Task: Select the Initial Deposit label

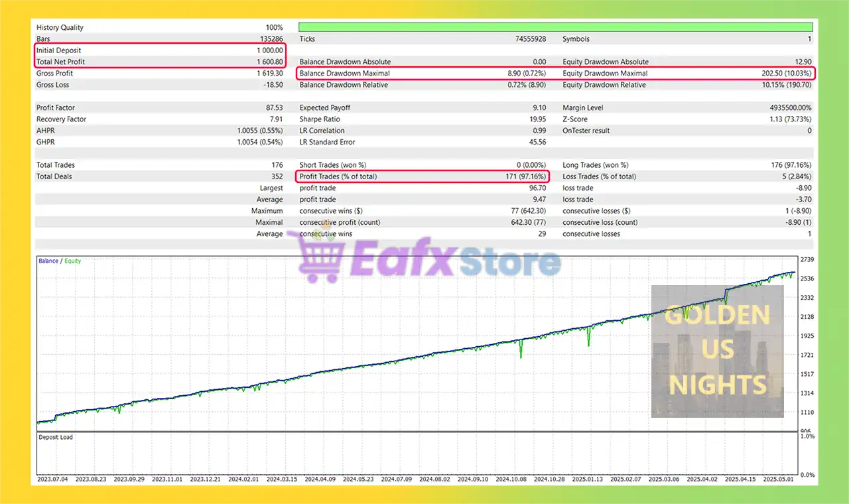Action: point(59,50)
